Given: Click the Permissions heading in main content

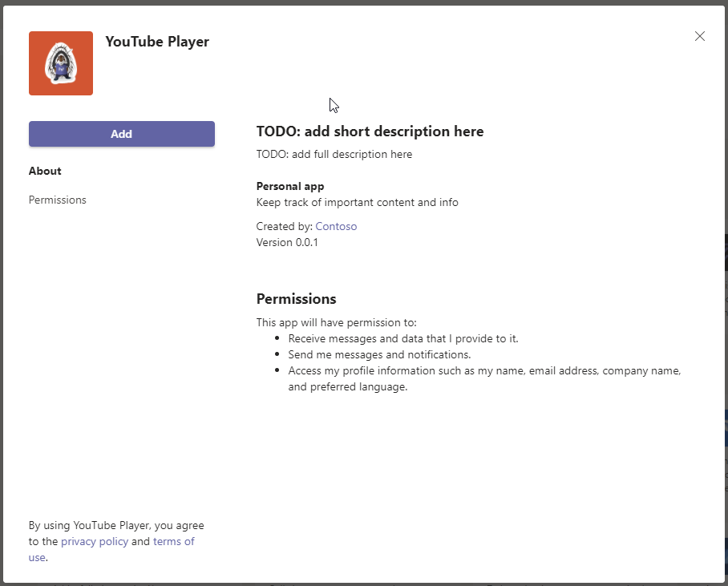Looking at the screenshot, I should (x=296, y=298).
